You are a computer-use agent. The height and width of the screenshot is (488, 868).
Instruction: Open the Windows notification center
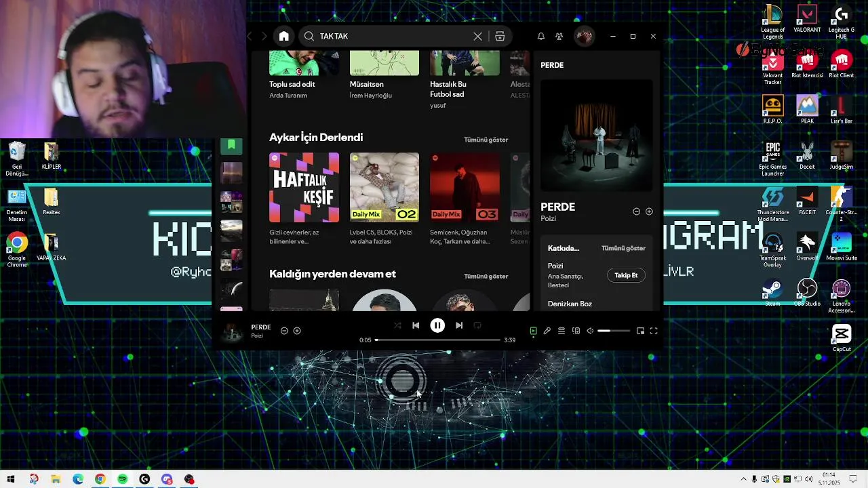tap(854, 479)
